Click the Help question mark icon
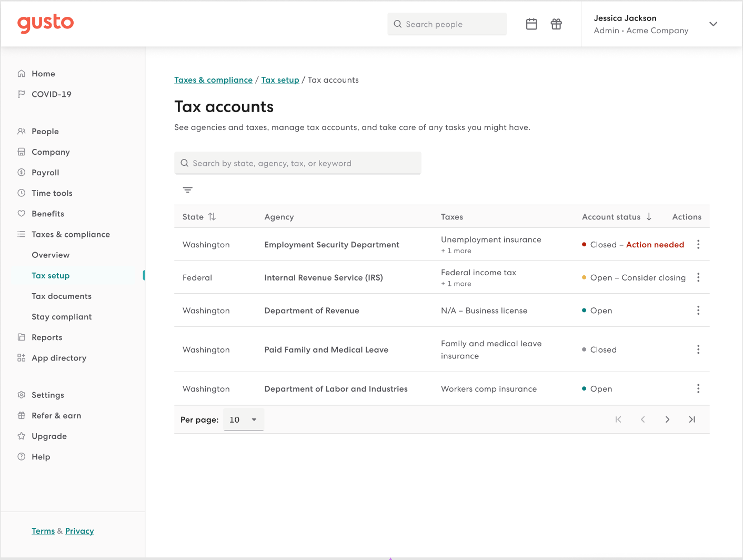Viewport: 743px width, 560px height. tap(22, 457)
